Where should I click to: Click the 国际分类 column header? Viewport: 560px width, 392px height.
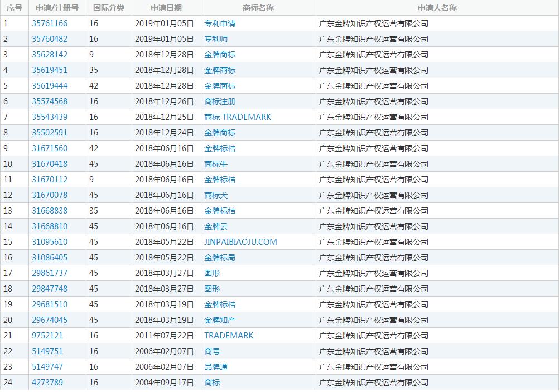(x=109, y=8)
